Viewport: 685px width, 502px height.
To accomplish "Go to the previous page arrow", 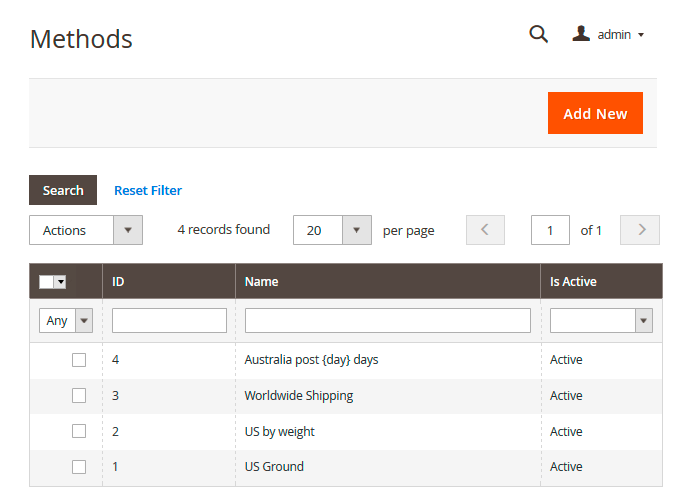I will click(485, 230).
